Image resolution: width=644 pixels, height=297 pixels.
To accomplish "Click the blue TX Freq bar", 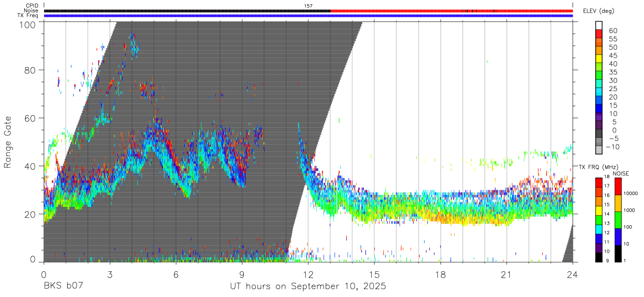I will click(308, 16).
